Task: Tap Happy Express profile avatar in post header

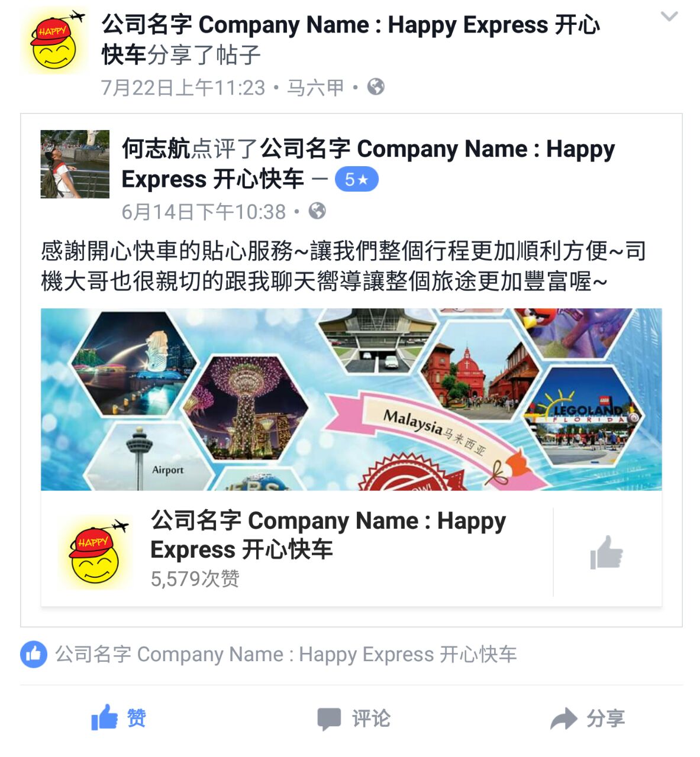Action: (55, 41)
